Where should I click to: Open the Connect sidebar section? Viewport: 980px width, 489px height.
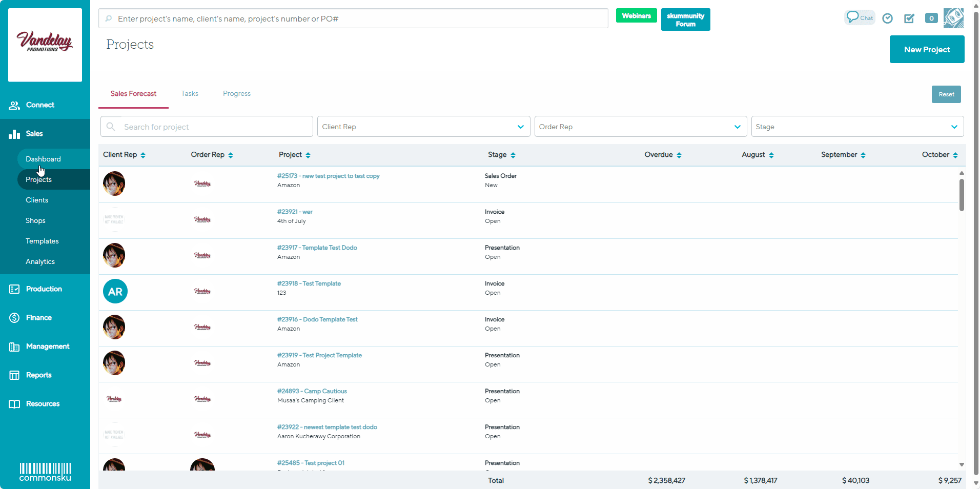(40, 105)
